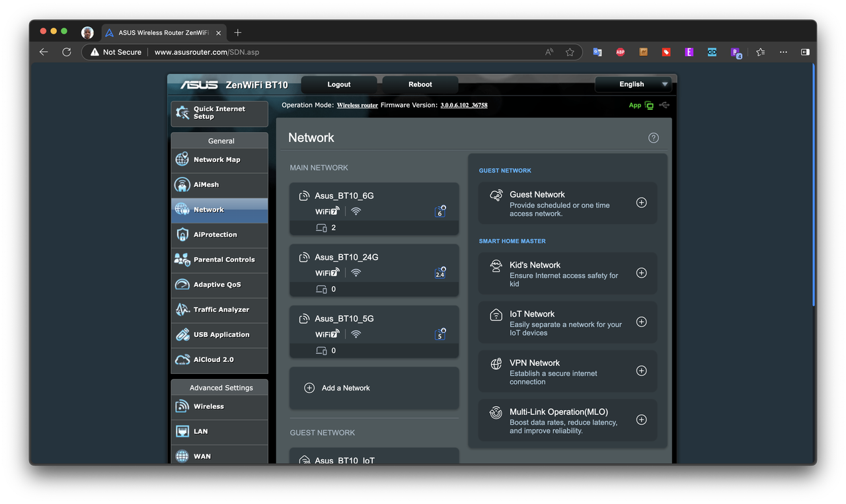Click the Wireless router operation mode link
This screenshot has width=846, height=504.
tap(358, 105)
